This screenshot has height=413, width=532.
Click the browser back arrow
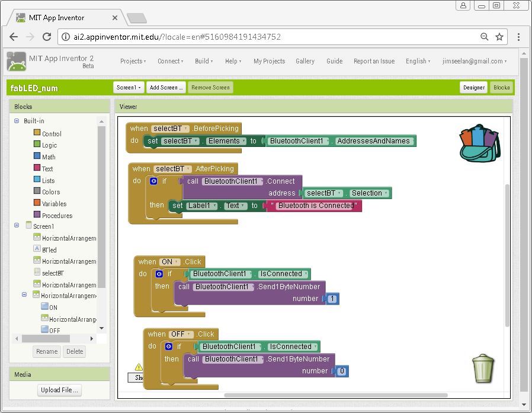14,37
